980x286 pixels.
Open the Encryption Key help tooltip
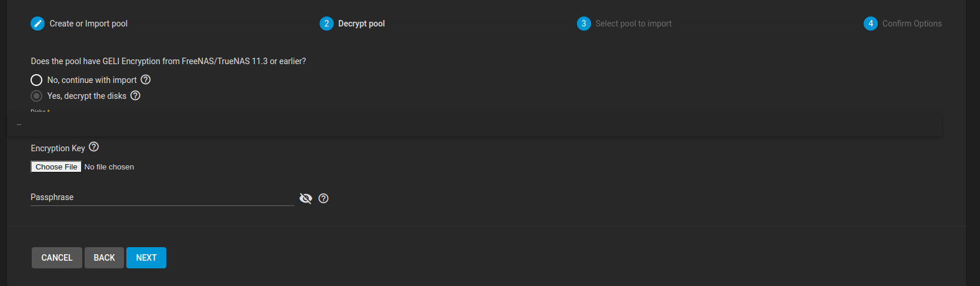tap(94, 147)
